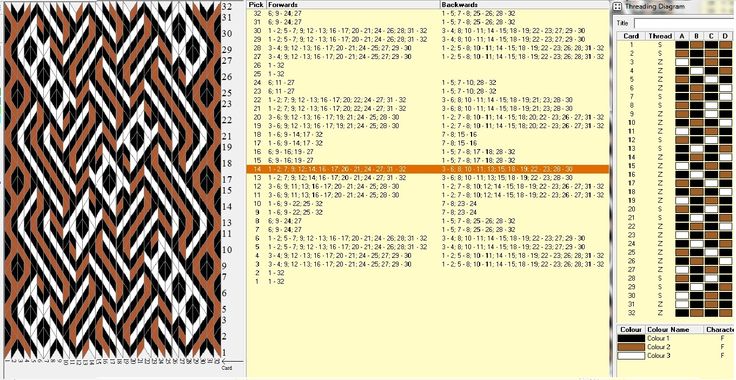Click the hole A column header
The image size is (736, 380).
coord(682,36)
